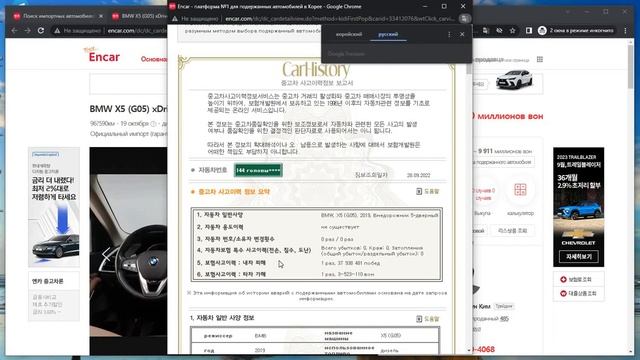Image resolution: width=640 pixels, height=360 pixels.
Task: Switch to the 'Поиск импортных автомобилей' tab
Action: [x=58, y=16]
